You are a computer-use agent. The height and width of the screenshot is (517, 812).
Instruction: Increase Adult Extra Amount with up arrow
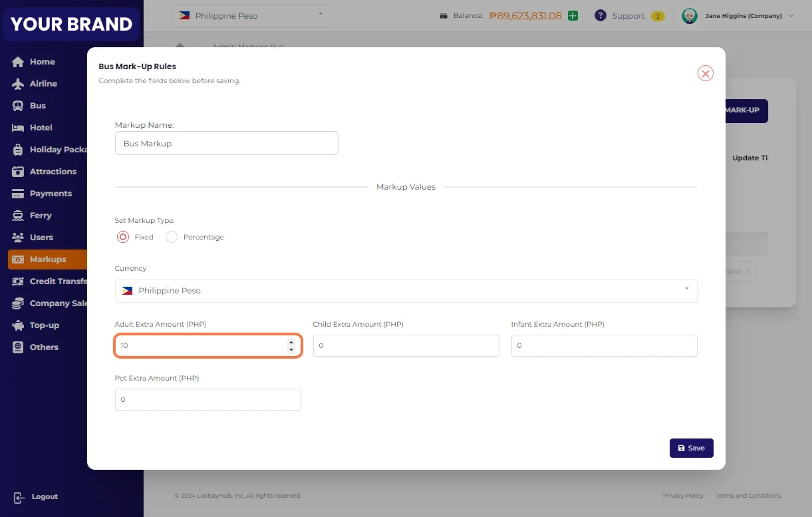[291, 343]
